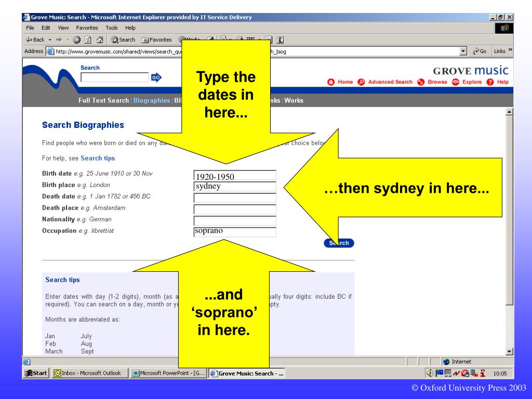The width and height of the screenshot is (532, 399).
Task: Click the red N tray icon
Action: click(457, 373)
